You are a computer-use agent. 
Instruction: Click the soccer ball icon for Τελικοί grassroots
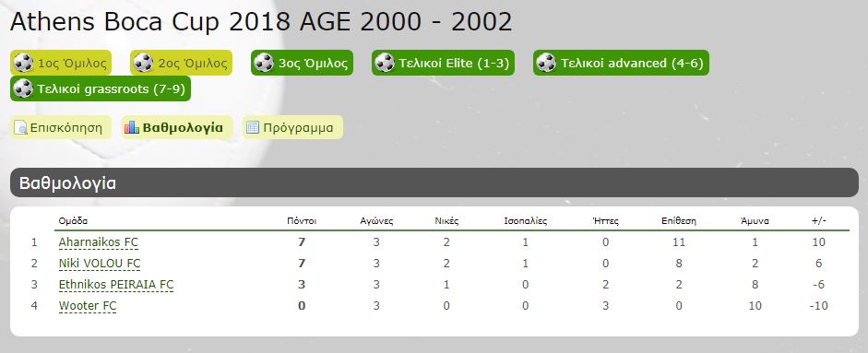pos(23,88)
